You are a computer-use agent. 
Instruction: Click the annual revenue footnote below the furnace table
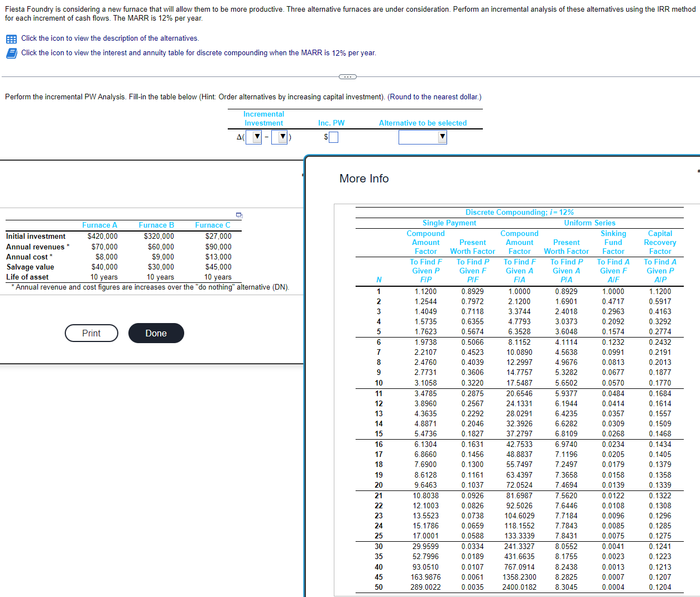[150, 287]
